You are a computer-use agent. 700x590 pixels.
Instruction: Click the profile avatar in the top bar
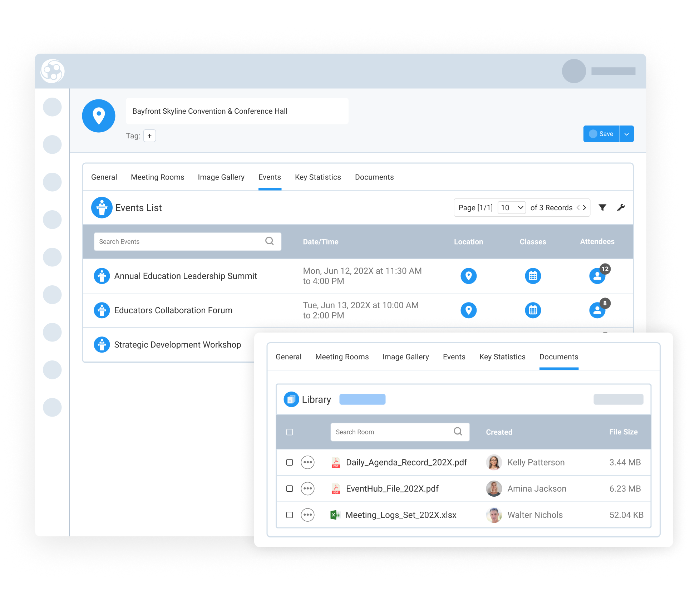(x=573, y=71)
